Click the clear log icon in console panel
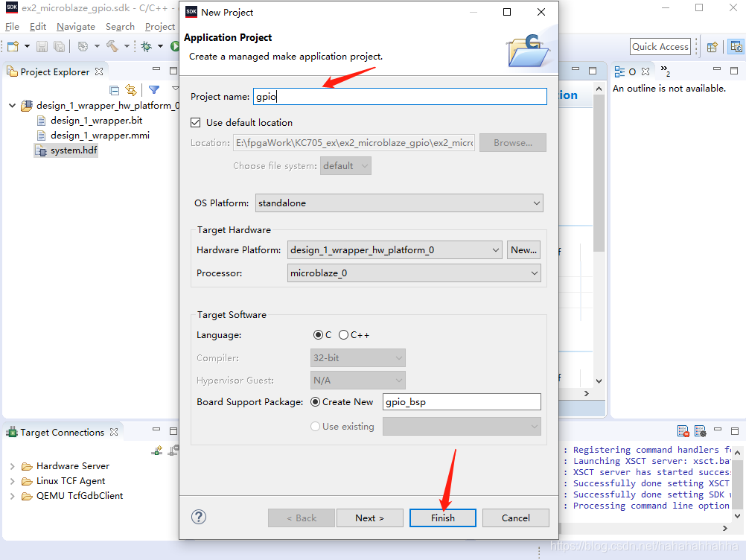The height and width of the screenshot is (560, 746). pyautogui.click(x=683, y=431)
